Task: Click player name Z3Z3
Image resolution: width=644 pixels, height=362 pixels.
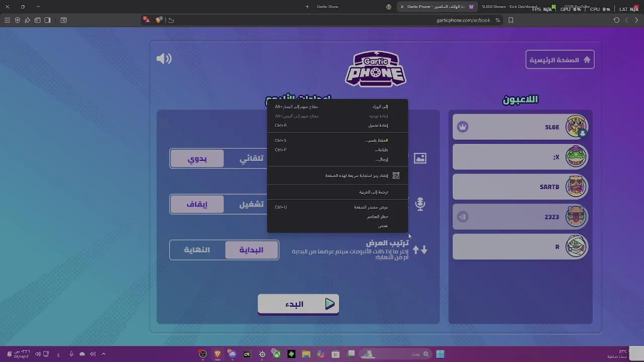Action: point(551,217)
